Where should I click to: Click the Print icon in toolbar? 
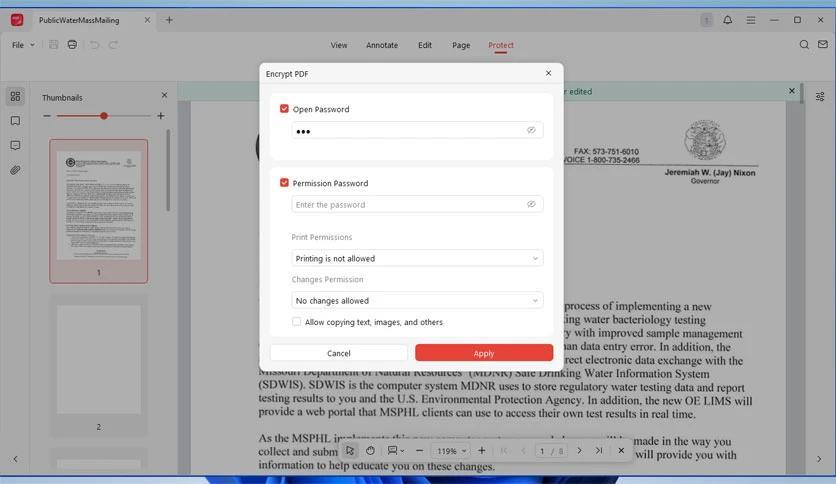point(73,45)
